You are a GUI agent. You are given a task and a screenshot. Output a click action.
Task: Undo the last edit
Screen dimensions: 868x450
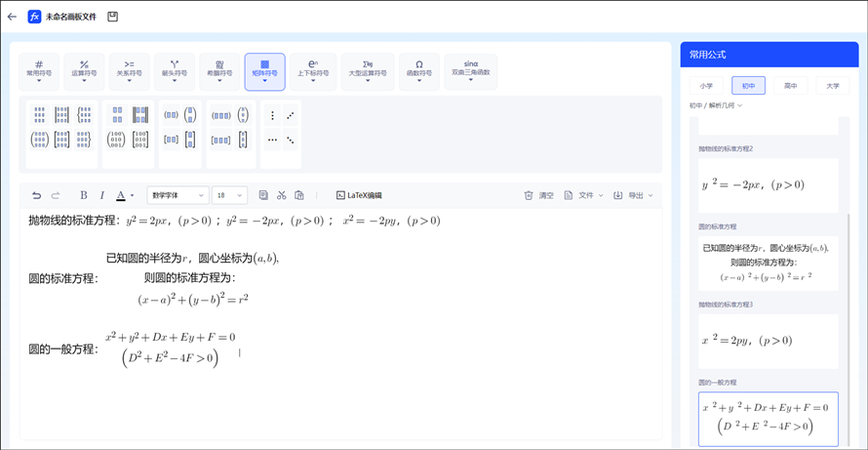point(36,195)
